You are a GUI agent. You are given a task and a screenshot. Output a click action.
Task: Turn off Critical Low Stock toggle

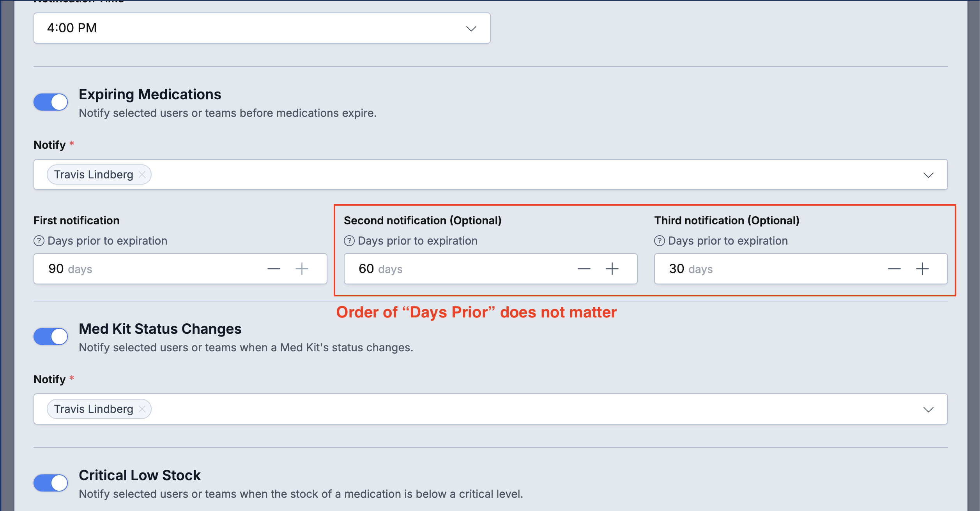click(x=51, y=483)
